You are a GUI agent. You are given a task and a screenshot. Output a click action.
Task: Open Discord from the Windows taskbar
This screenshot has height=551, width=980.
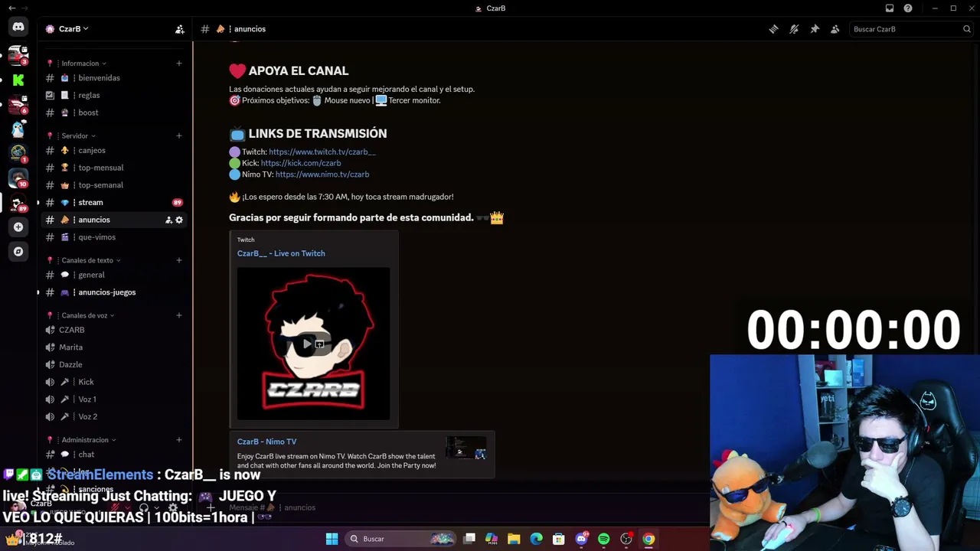[581, 539]
